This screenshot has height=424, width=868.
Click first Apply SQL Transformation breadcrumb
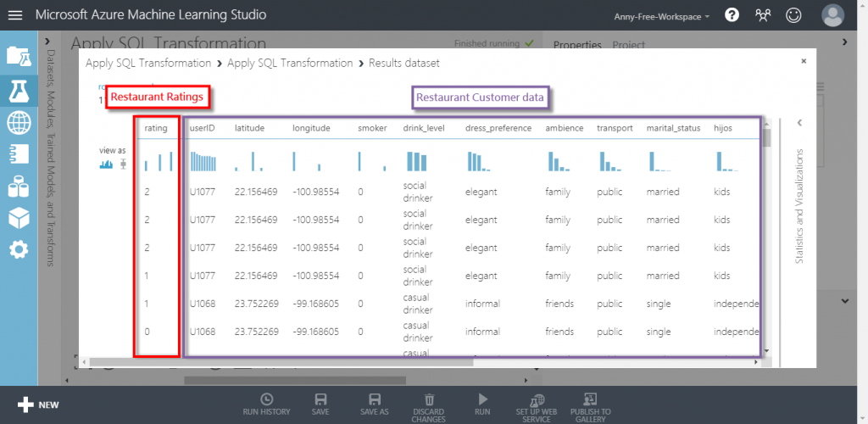147,63
